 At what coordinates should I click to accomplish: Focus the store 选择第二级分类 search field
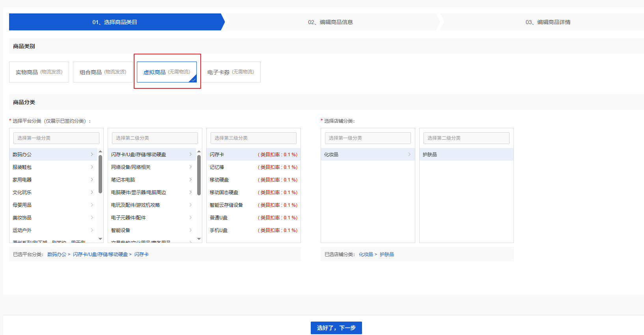pos(467,138)
